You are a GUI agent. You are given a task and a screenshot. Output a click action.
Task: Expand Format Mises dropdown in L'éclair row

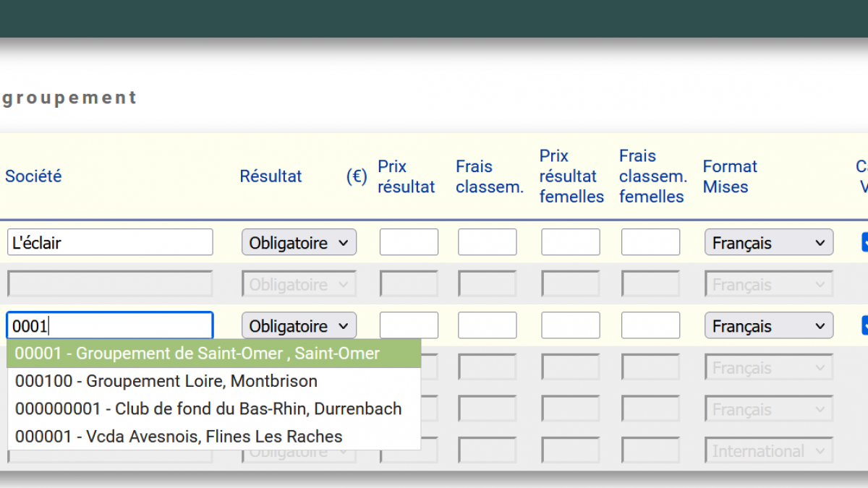click(x=768, y=243)
